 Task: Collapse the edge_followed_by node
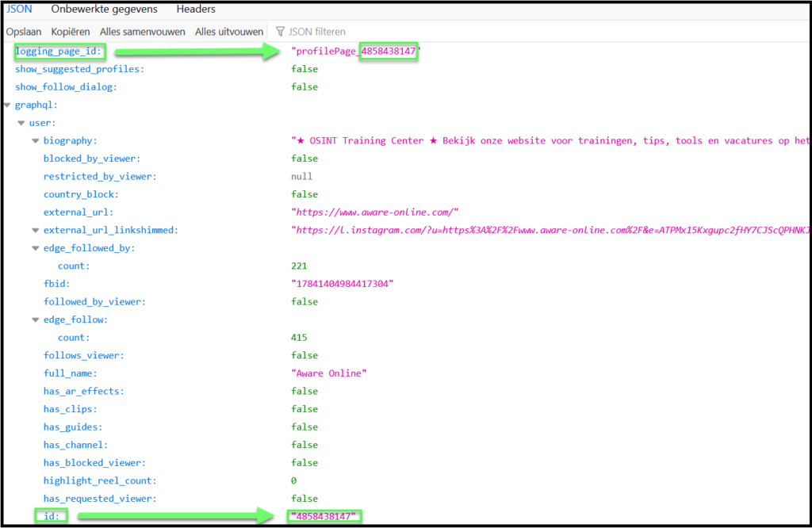coord(36,248)
